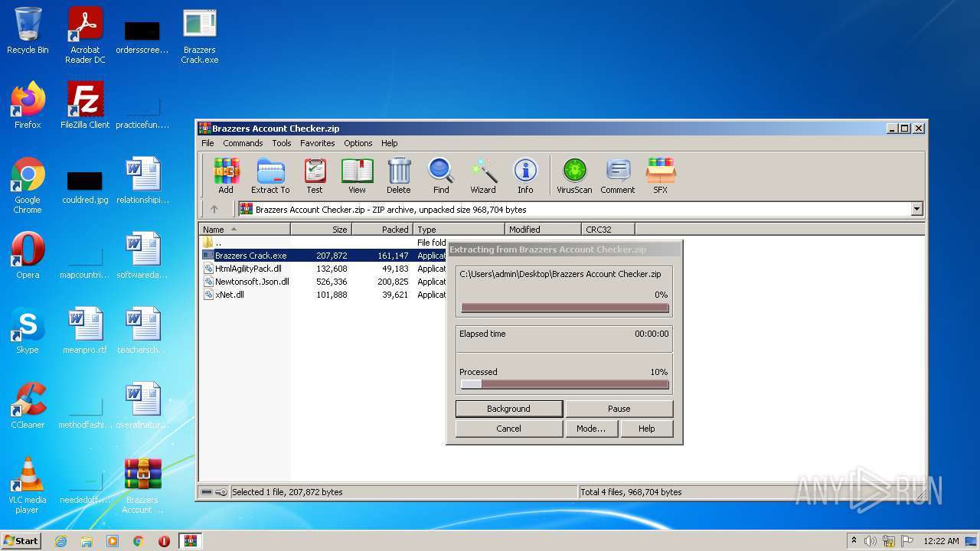Open the Tools menu
Screen dimensions: 980x551
[x=282, y=143]
